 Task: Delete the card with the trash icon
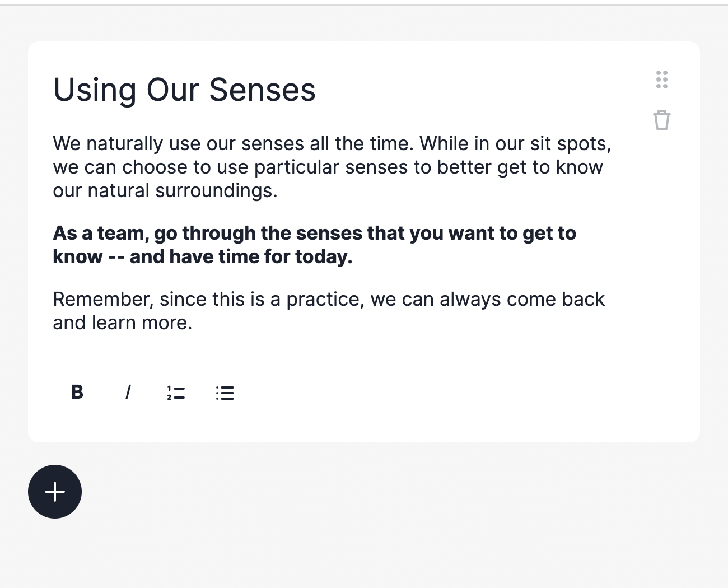[x=661, y=120]
